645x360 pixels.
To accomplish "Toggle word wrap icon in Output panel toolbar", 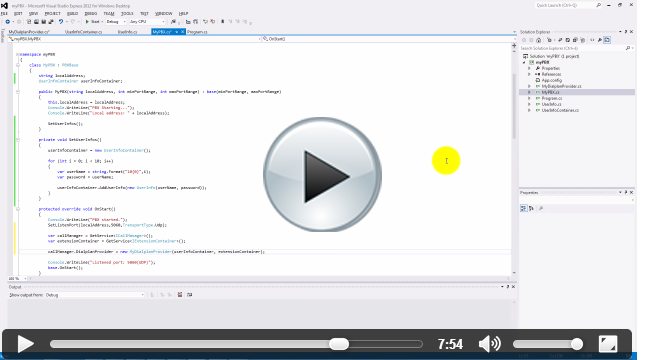I will [190, 295].
